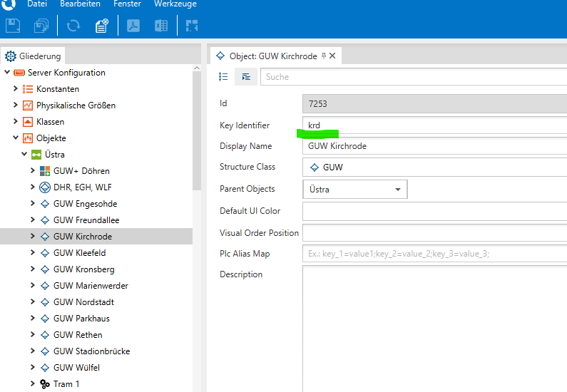Click diamond icon of GUW Engesohde
This screenshot has width=567, height=392.
[45, 204]
